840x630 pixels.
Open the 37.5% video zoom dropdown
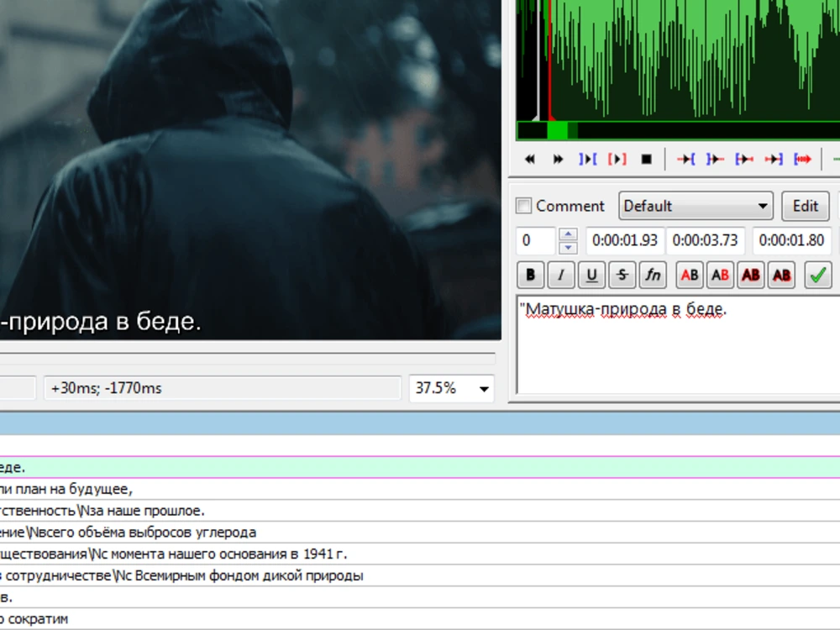pos(451,388)
